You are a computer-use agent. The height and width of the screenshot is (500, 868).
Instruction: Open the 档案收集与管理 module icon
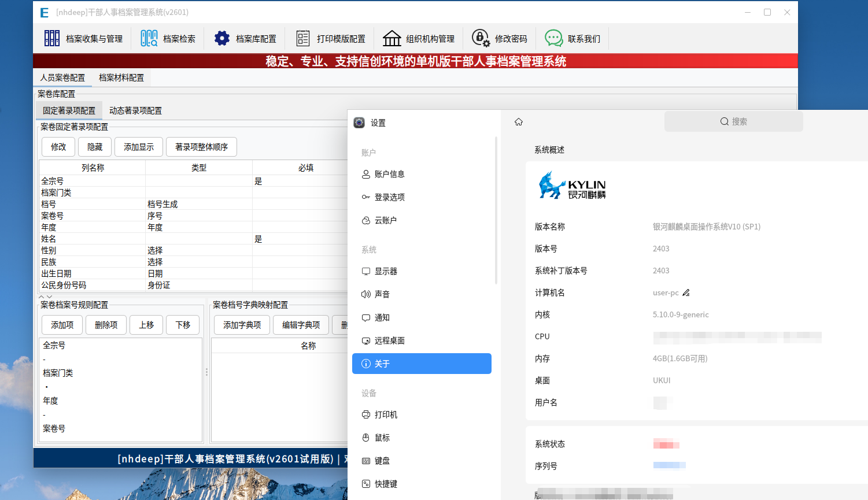pyautogui.click(x=51, y=38)
